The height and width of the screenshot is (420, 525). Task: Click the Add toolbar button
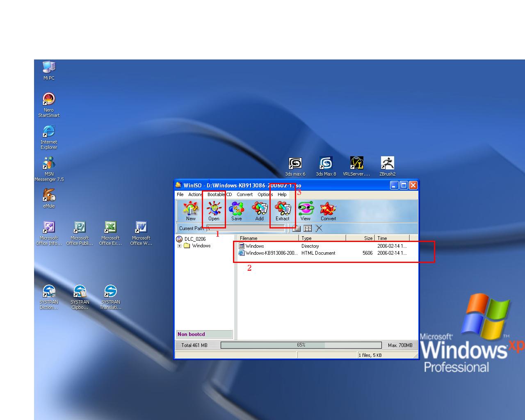coord(260,211)
